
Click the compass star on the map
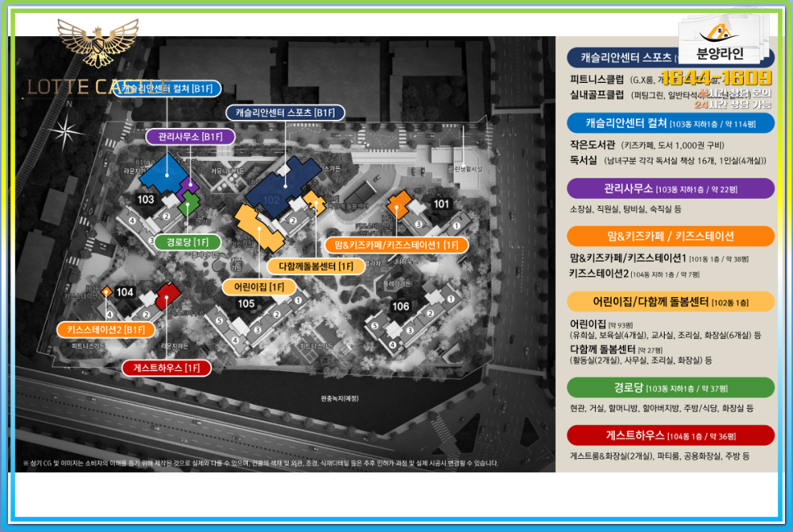point(66,131)
